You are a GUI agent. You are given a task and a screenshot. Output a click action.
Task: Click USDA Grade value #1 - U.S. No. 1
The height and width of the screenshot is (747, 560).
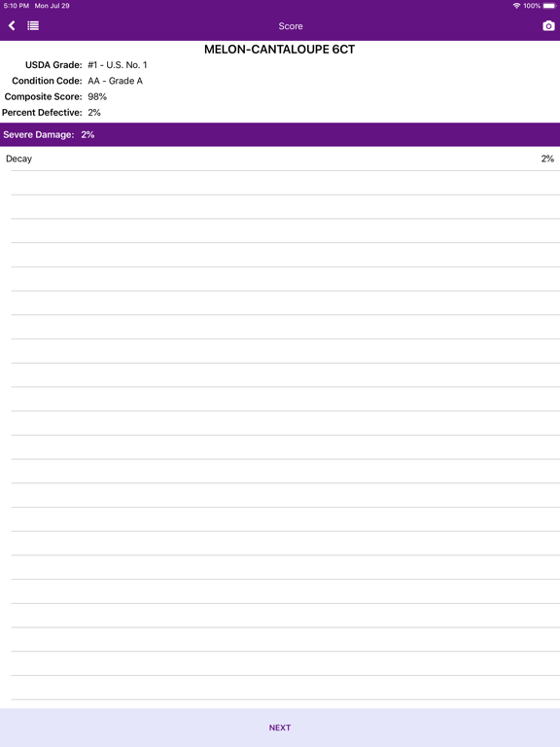118,65
